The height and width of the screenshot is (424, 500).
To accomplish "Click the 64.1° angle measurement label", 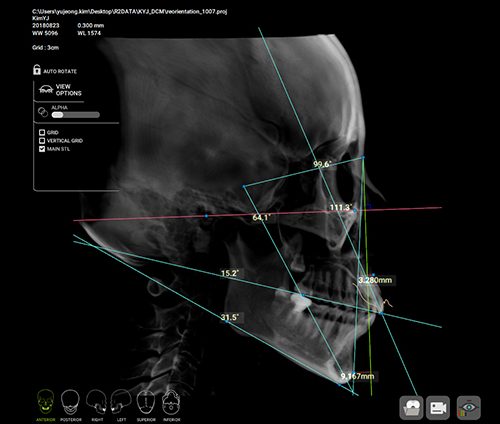I will pyautogui.click(x=261, y=218).
